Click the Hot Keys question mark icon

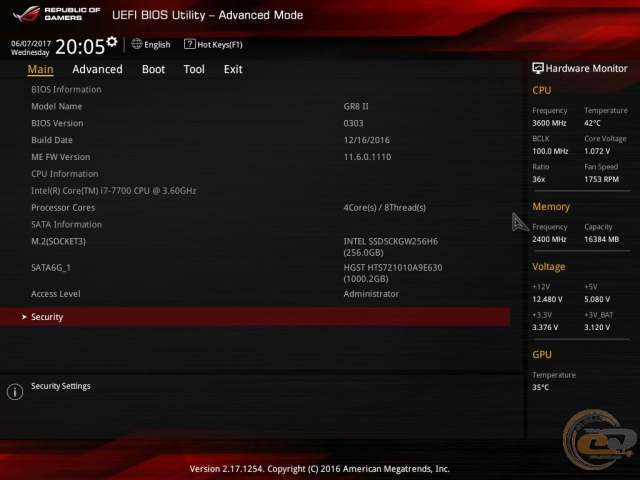tap(190, 44)
